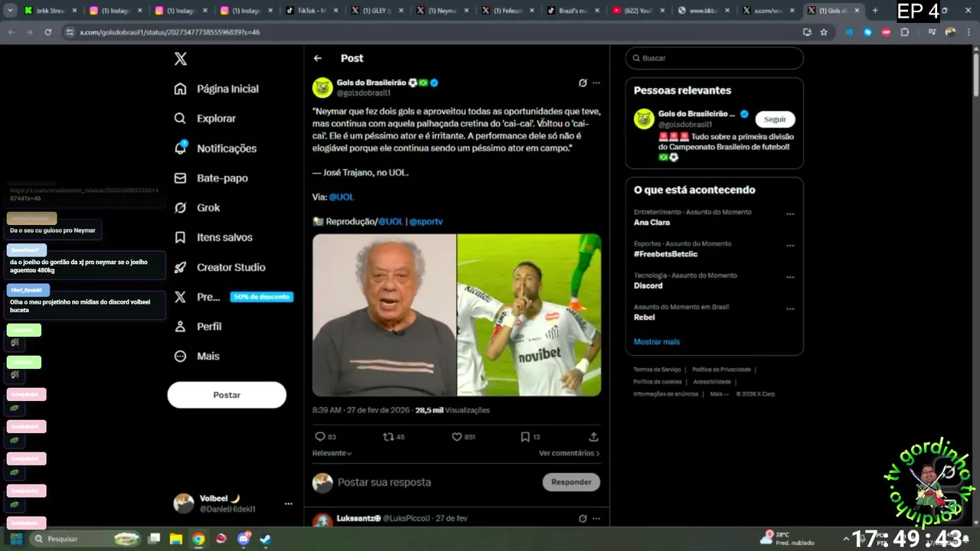
Task: Open Termos de Serviço link
Action: pyautogui.click(x=657, y=370)
